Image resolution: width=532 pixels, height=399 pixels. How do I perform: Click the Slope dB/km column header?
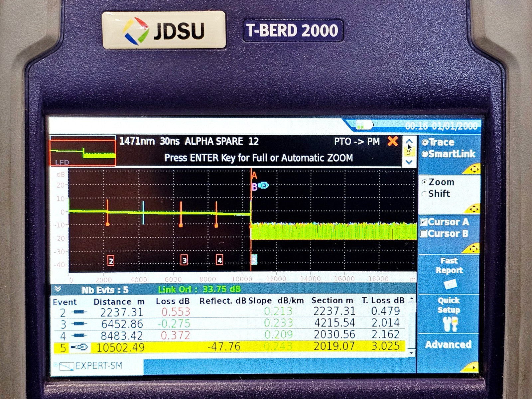tap(276, 301)
